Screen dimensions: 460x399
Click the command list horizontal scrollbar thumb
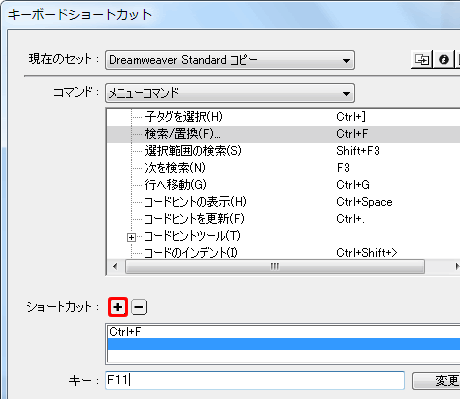click(x=275, y=267)
